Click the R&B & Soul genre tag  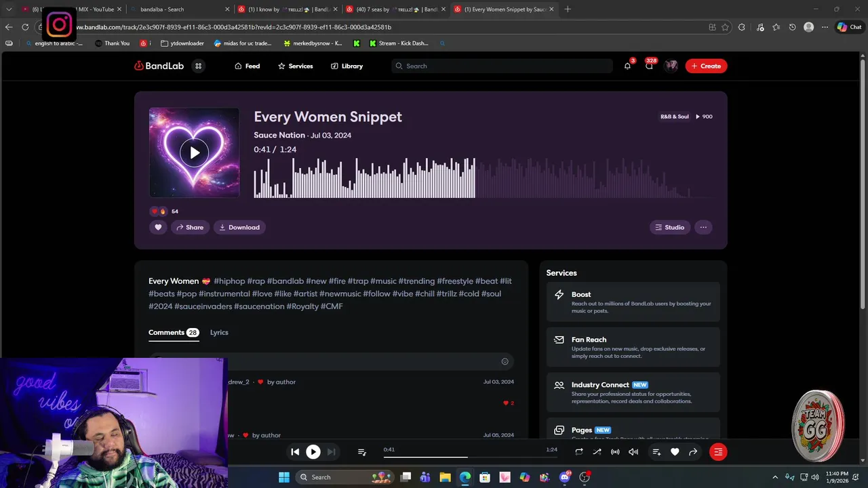[x=675, y=117]
